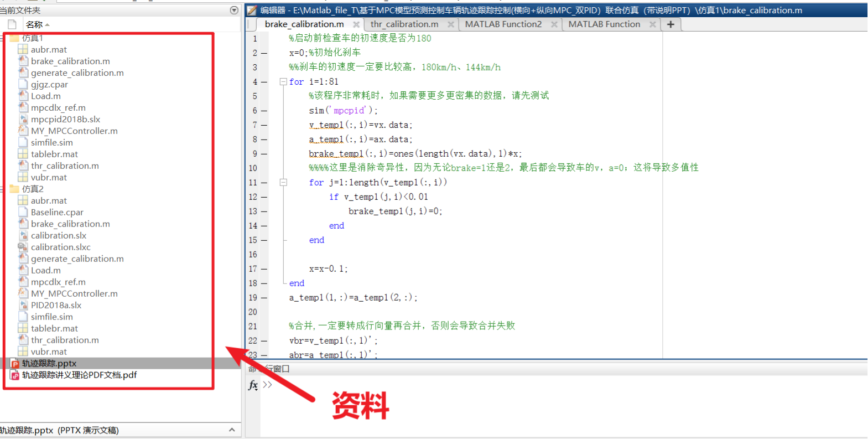Click the PID2018a.slx model icon
Screen dimensions: 868x439
(x=23, y=305)
